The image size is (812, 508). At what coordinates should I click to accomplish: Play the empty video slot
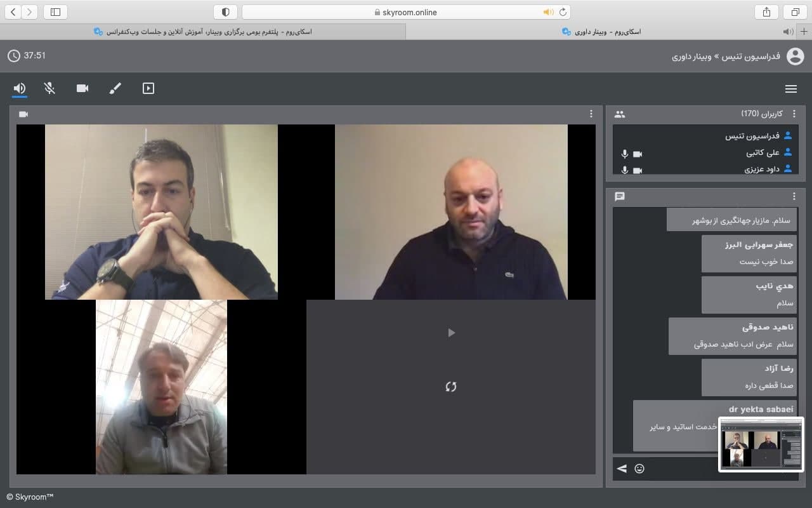point(451,333)
